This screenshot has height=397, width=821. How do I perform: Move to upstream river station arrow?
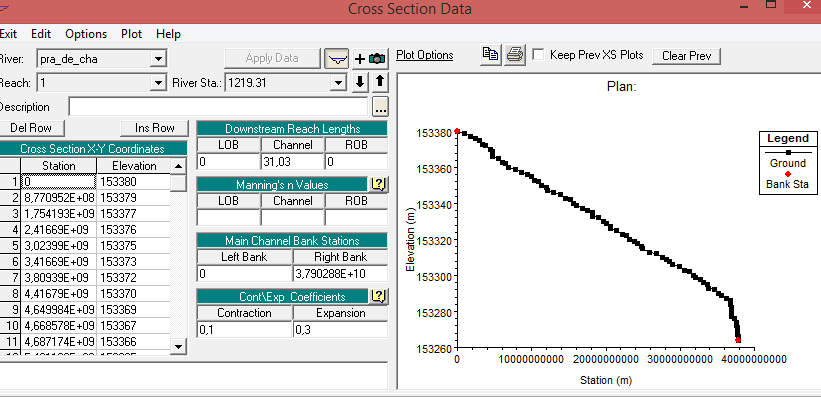pyautogui.click(x=380, y=83)
